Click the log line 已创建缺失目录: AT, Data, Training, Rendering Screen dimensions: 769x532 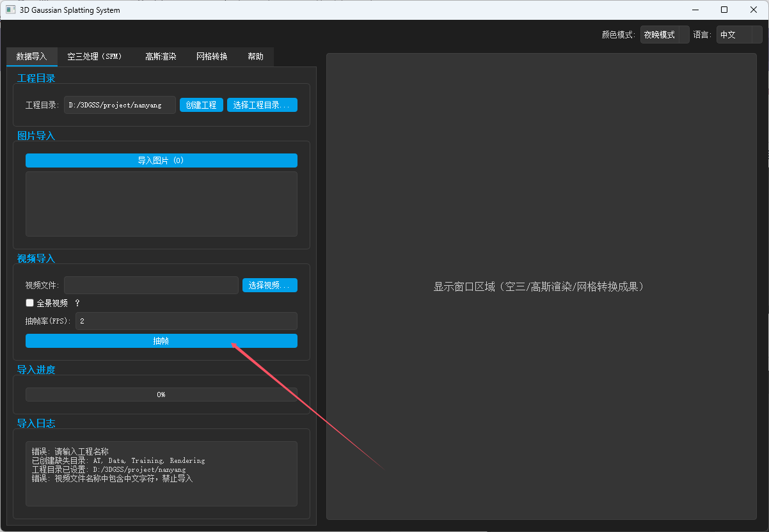(x=118, y=460)
